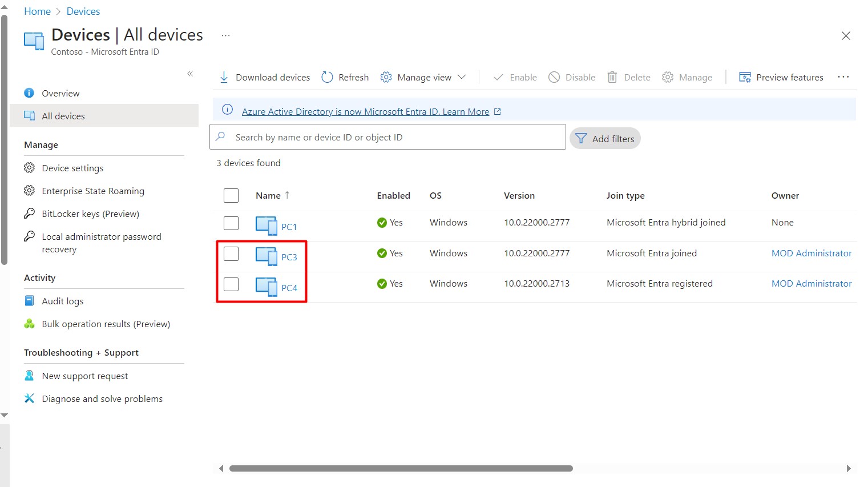Sort by the Name column arrow

(287, 195)
